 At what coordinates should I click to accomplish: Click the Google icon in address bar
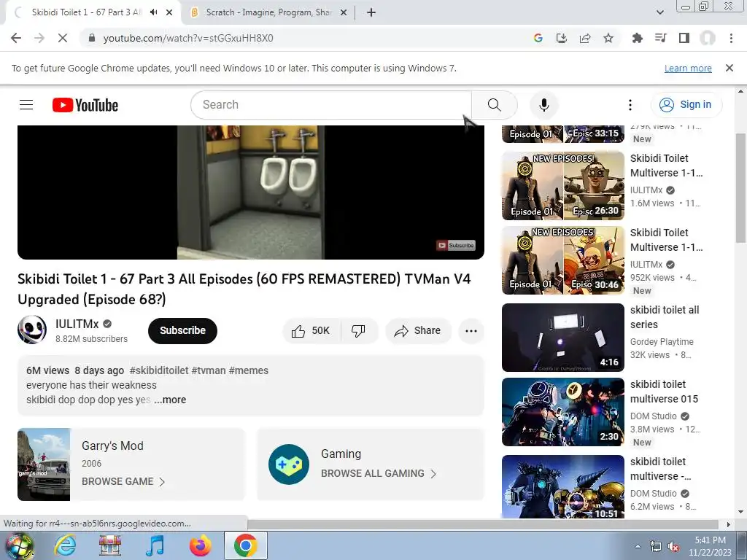click(x=538, y=38)
